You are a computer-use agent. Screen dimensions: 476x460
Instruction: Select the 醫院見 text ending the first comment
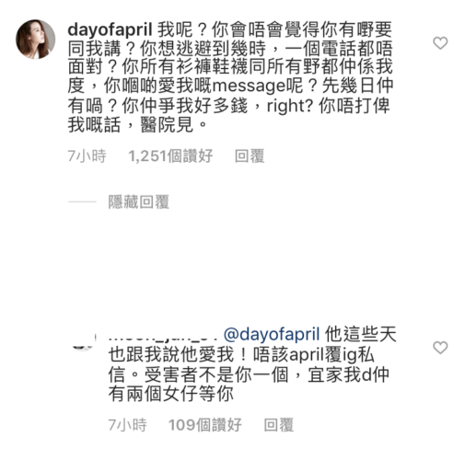pos(167,125)
